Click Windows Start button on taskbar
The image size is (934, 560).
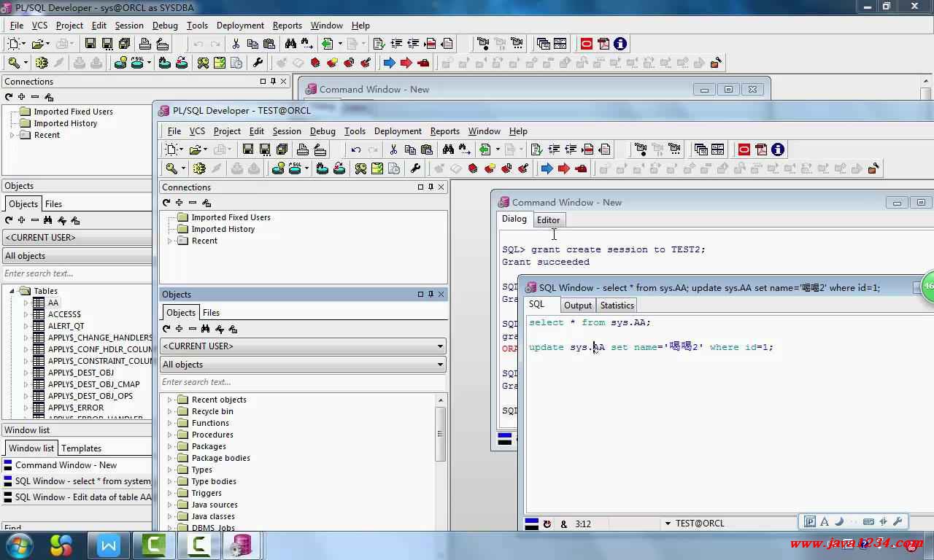click(x=20, y=545)
